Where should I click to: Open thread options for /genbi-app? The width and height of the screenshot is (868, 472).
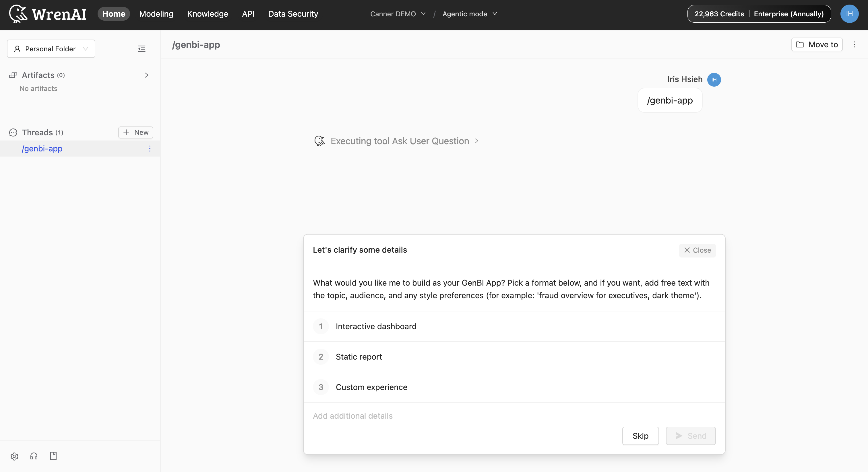coord(150,149)
